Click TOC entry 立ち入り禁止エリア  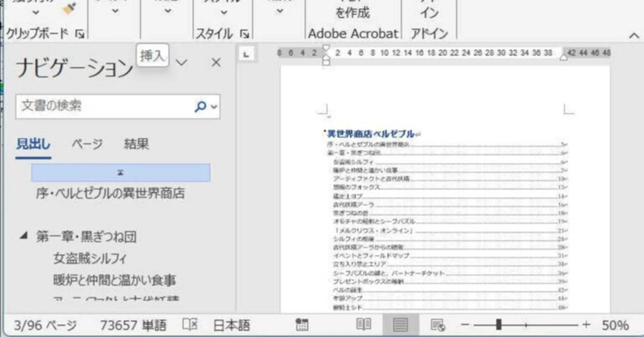pyautogui.click(x=359, y=264)
